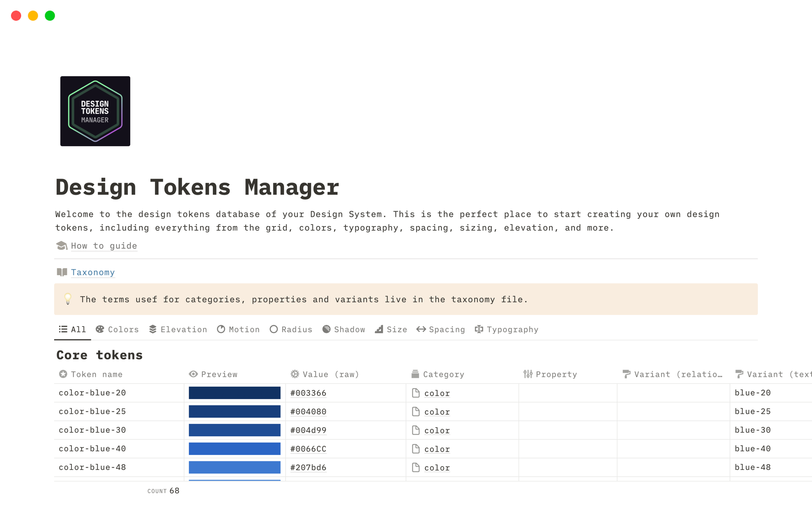Click the sliders icon in Property column header
The height and width of the screenshot is (508, 812).
528,374
